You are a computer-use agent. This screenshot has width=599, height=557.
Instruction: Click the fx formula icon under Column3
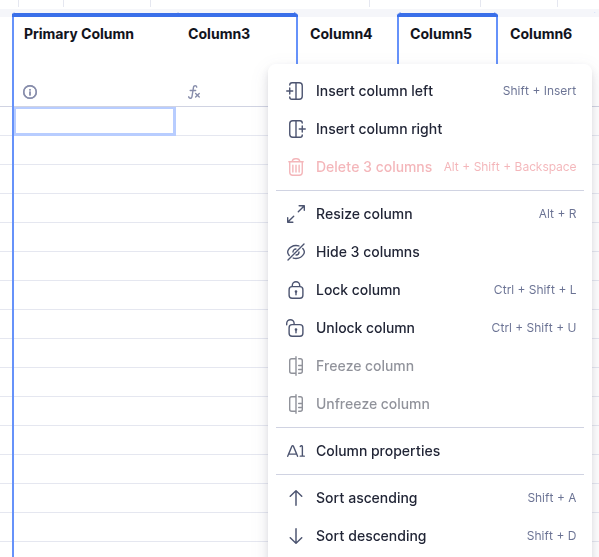pos(194,92)
